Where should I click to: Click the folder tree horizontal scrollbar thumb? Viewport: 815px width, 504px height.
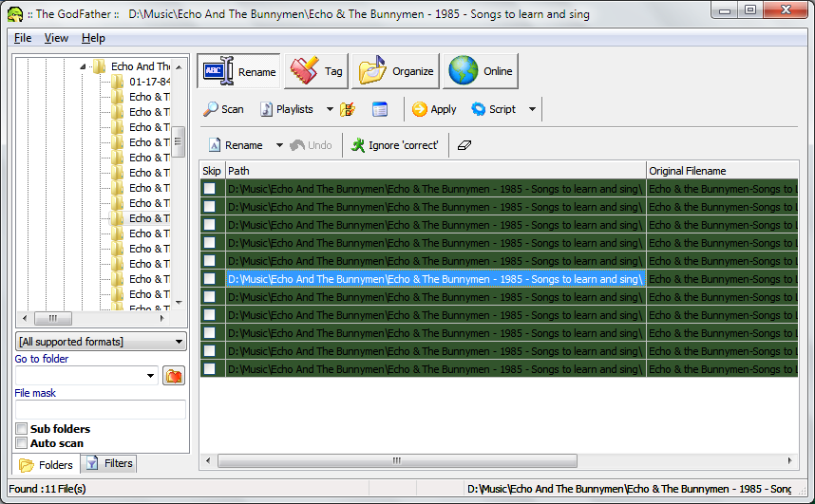coord(53,318)
